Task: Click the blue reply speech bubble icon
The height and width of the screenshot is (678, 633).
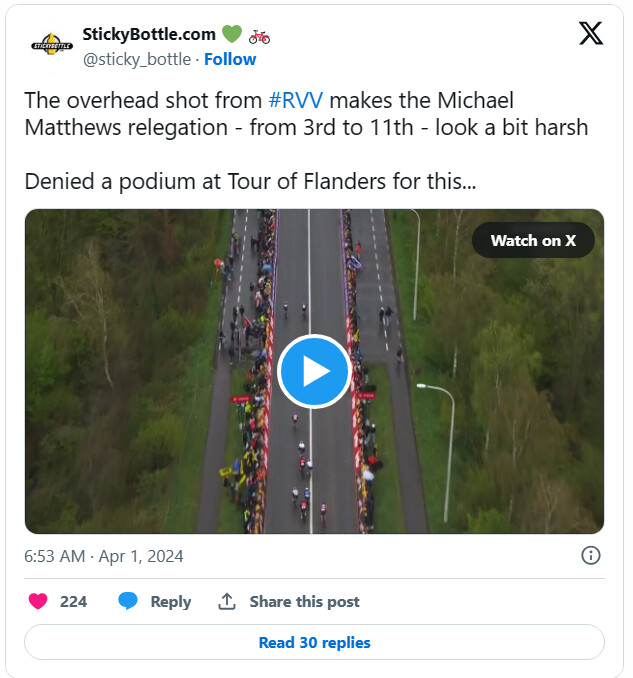Action: (128, 601)
